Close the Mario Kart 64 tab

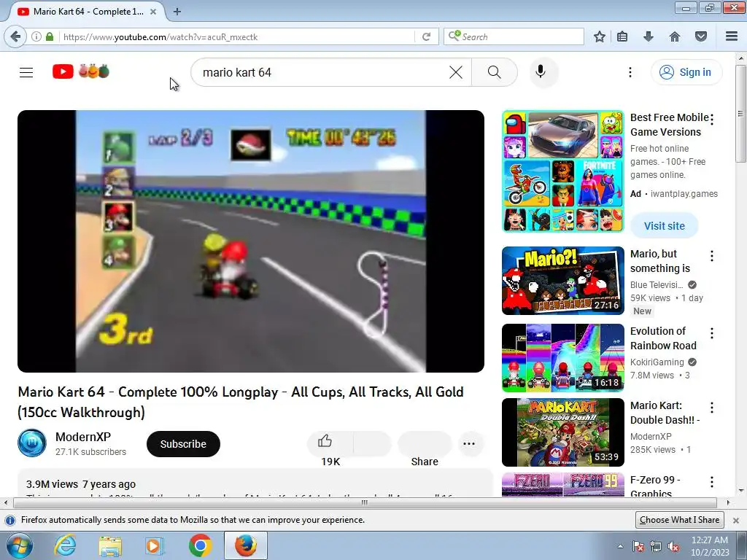point(153,12)
